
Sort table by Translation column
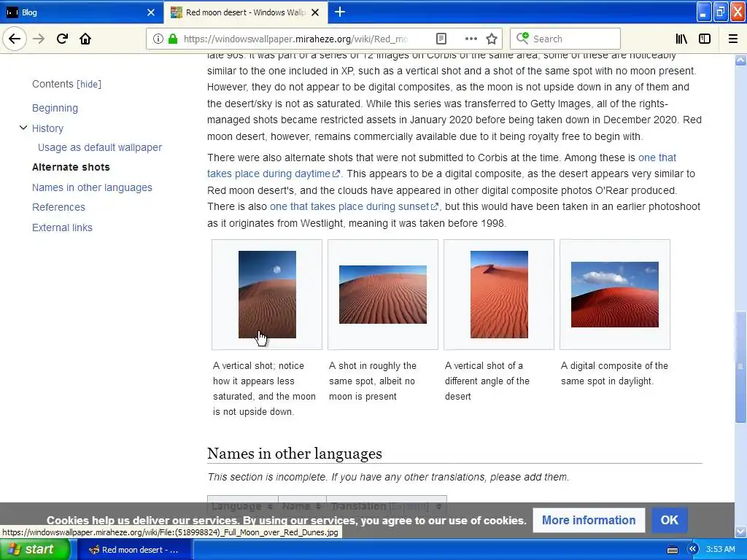[387, 506]
